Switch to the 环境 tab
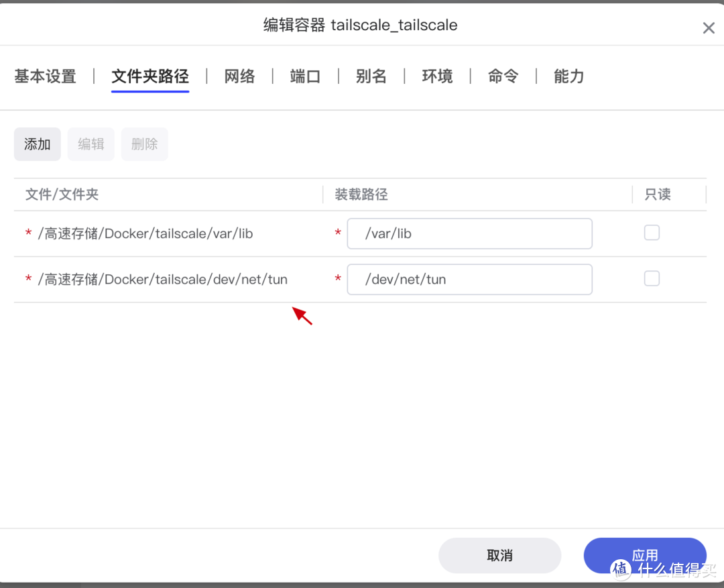The height and width of the screenshot is (588, 724). [x=437, y=76]
